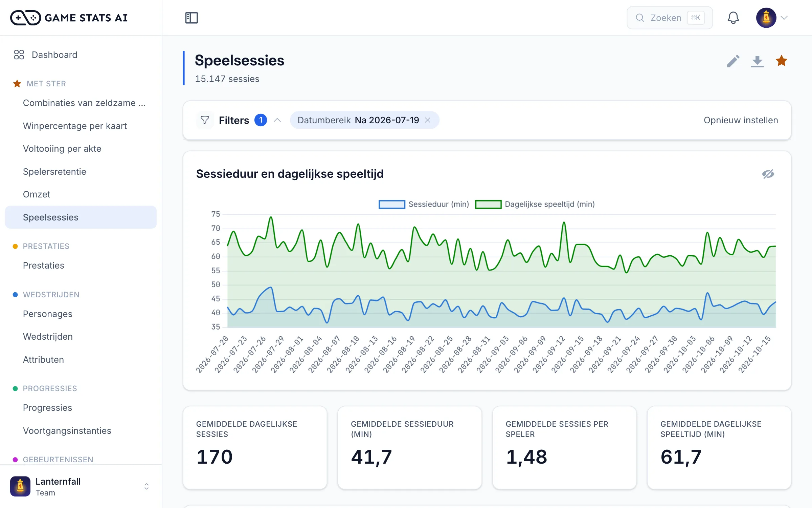Open the Attributen page

click(x=81, y=360)
